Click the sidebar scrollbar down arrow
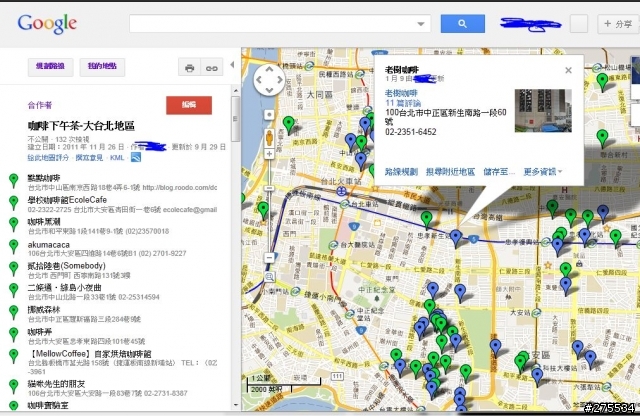 (x=236, y=405)
